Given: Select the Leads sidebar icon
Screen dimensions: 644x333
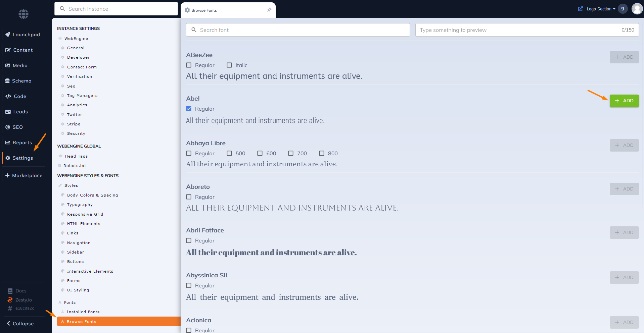Looking at the screenshot, I should click(8, 112).
